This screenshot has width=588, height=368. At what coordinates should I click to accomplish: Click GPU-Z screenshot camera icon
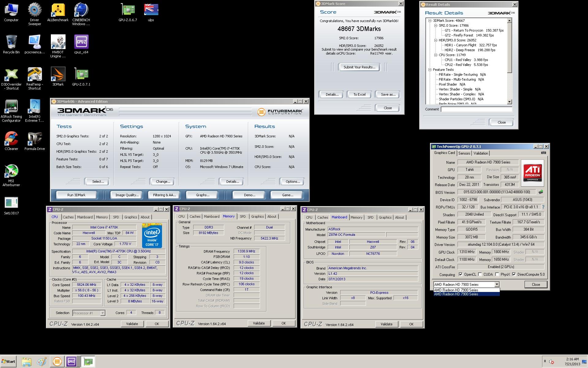(x=543, y=153)
